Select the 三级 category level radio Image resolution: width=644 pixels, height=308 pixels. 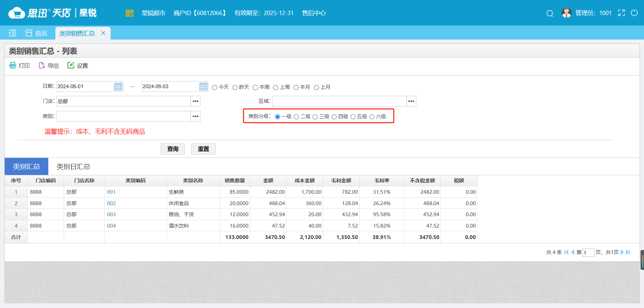315,117
